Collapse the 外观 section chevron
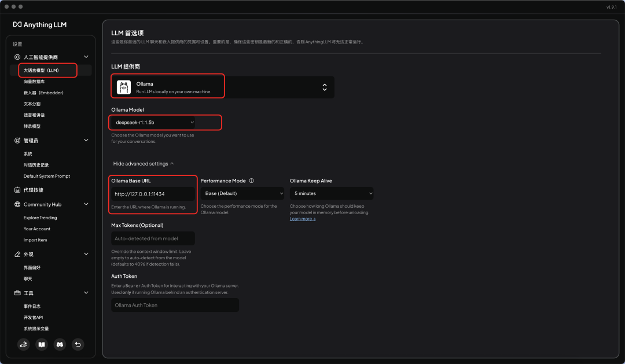This screenshot has width=625, height=364. coord(86,254)
